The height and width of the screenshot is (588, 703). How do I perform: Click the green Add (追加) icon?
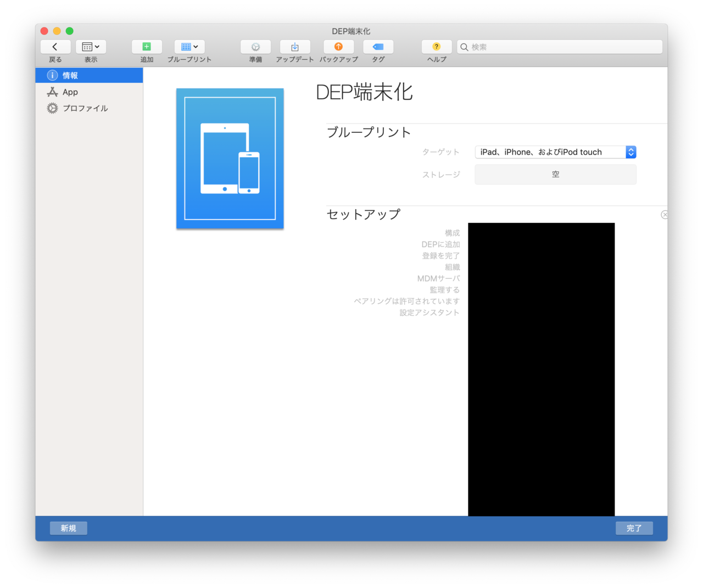pos(147,47)
